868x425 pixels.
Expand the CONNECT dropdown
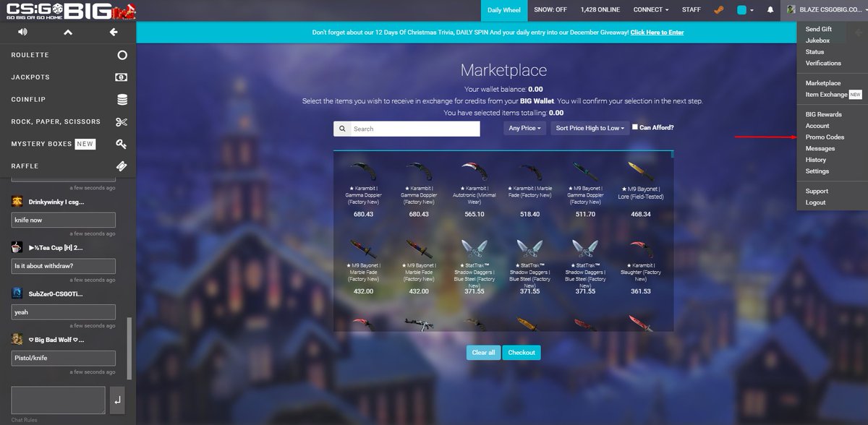coord(650,10)
